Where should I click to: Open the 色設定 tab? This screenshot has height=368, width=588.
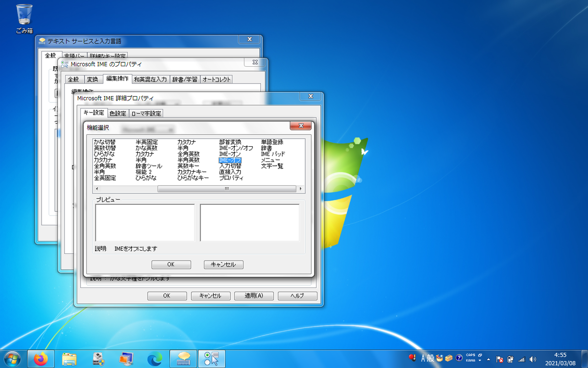(x=118, y=113)
